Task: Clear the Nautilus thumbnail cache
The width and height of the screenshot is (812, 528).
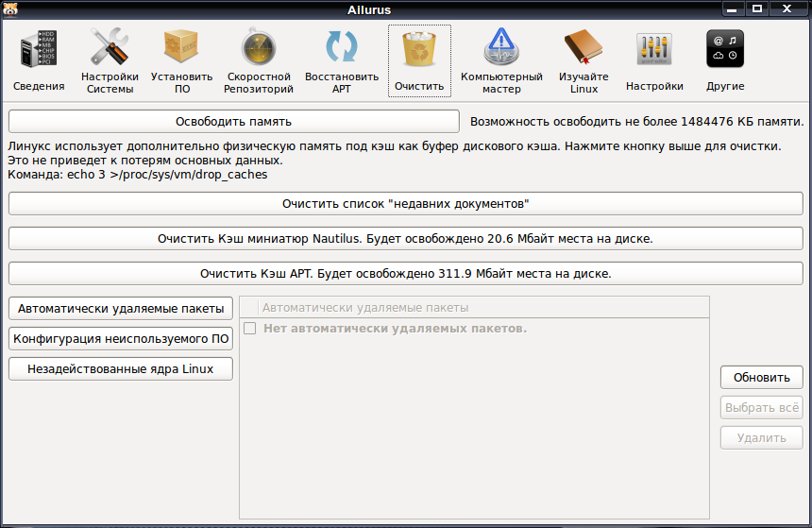Action: tap(405, 238)
